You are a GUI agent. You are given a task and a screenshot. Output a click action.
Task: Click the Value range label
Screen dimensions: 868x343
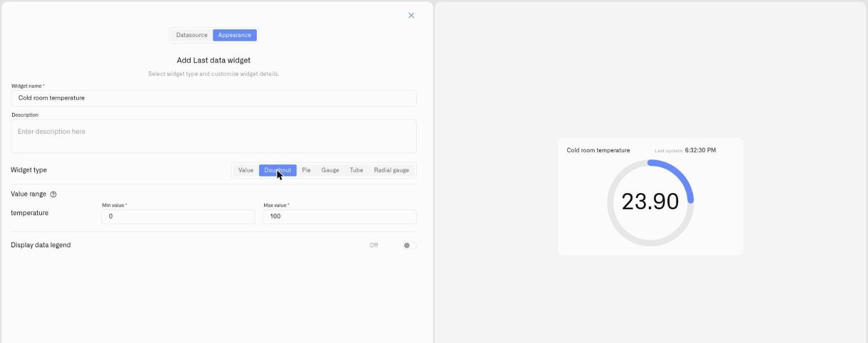(x=29, y=194)
